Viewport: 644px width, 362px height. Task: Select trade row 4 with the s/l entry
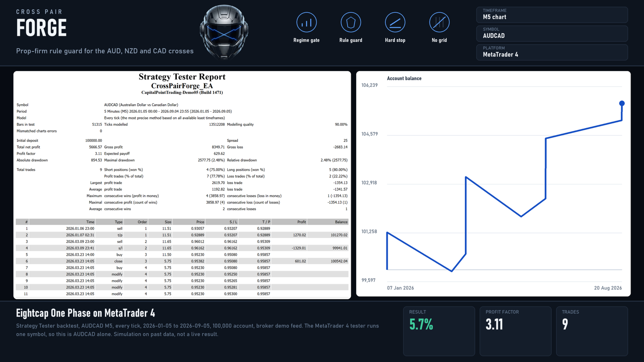point(182,248)
